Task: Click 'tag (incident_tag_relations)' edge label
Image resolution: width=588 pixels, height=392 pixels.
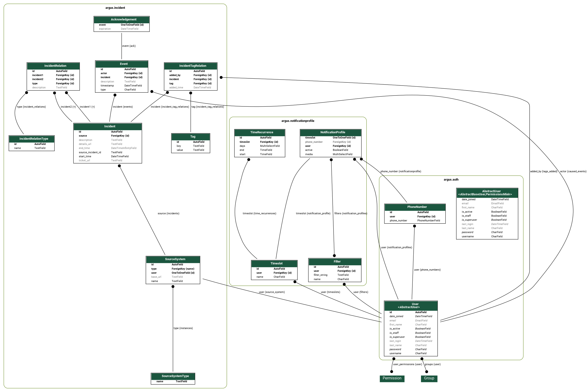Action: click(208, 107)
